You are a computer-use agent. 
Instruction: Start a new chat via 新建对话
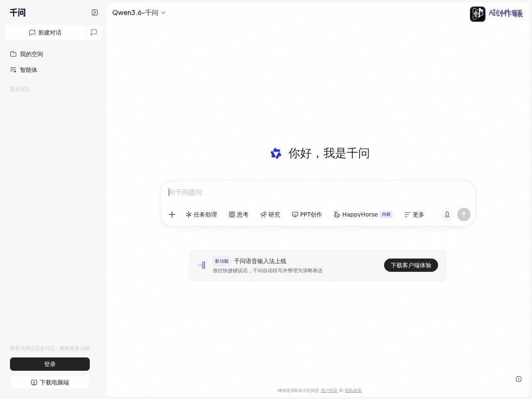[x=45, y=32]
